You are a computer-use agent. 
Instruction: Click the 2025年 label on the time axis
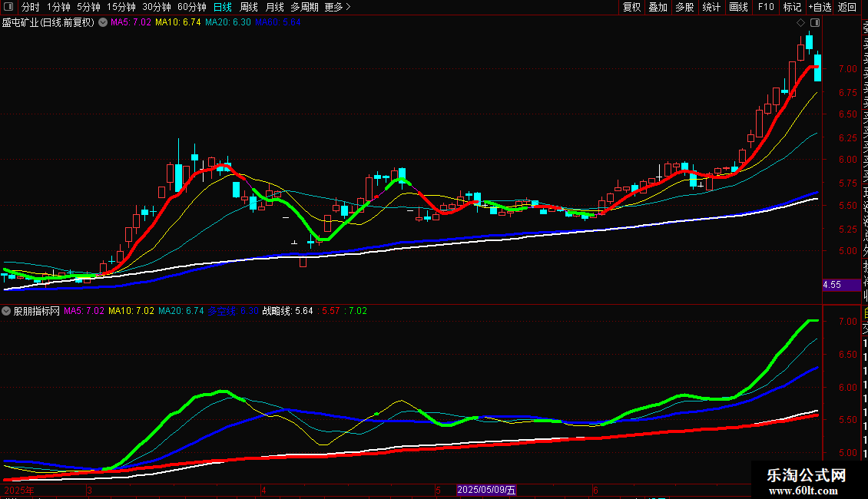pyautogui.click(x=19, y=491)
